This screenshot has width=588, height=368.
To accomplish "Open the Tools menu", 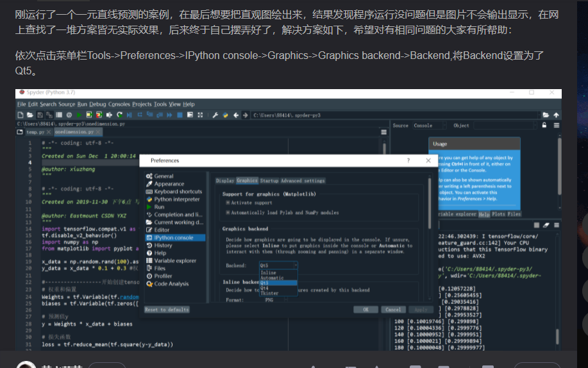I will click(160, 105).
